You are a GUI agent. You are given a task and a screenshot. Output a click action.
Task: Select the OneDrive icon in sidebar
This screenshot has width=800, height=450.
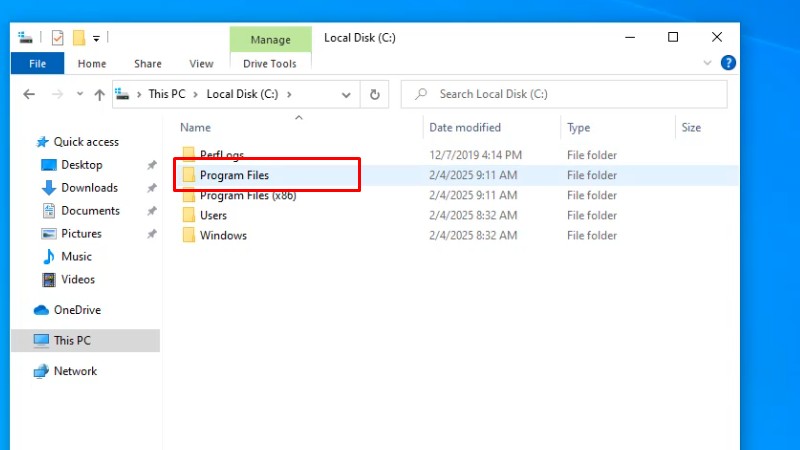[41, 310]
